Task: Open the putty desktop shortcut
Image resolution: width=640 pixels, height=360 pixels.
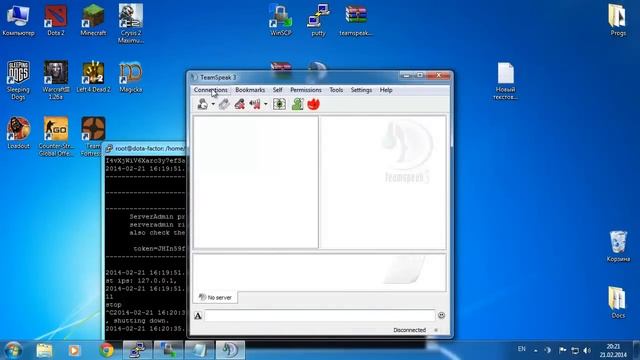Action: 318,20
